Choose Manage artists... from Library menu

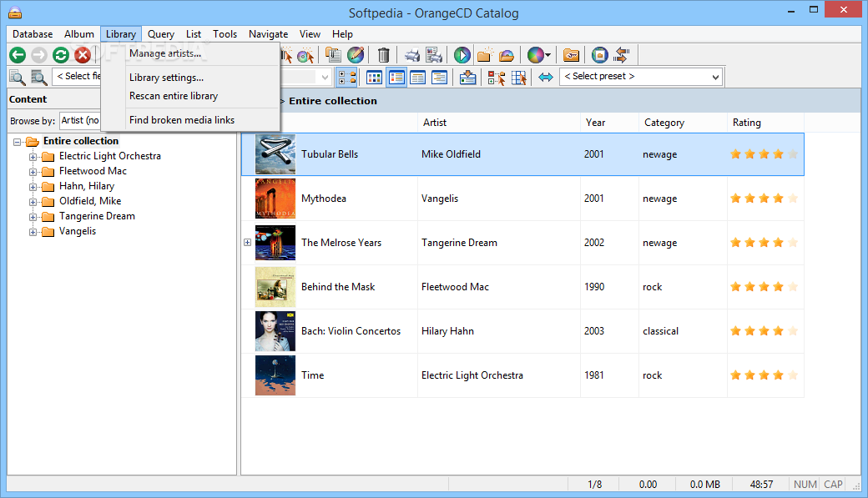click(x=190, y=53)
